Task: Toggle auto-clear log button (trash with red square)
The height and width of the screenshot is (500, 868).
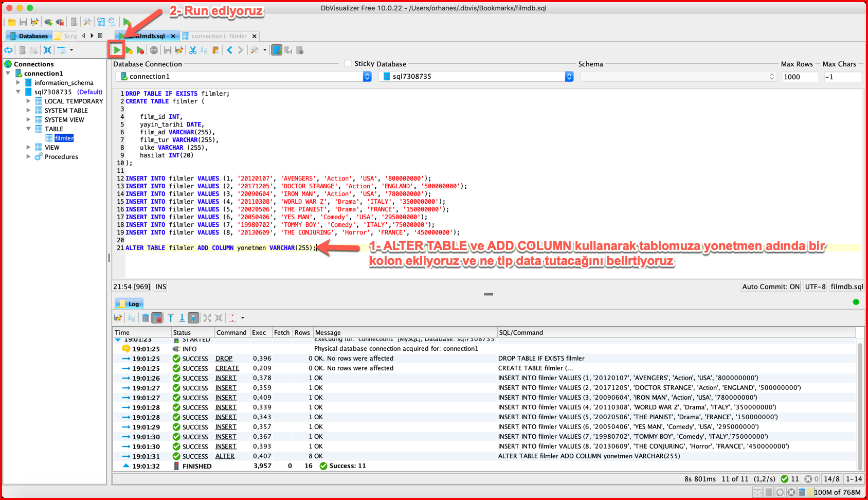Action: pyautogui.click(x=157, y=318)
